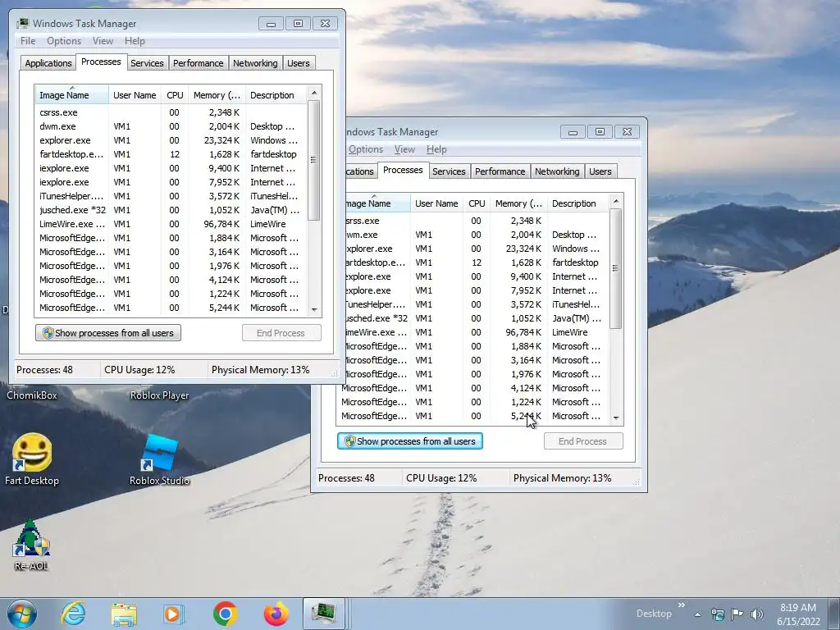Switch to Applications tab in back window

click(48, 63)
